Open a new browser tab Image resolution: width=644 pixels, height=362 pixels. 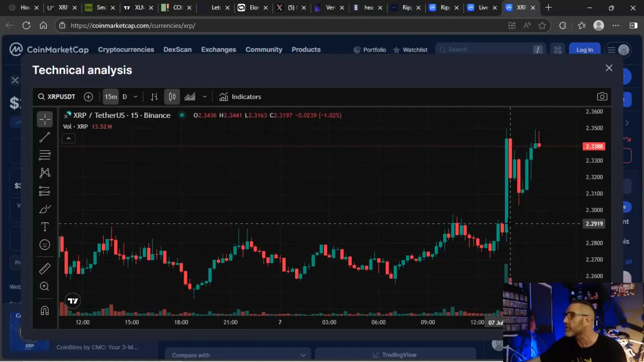(x=548, y=7)
